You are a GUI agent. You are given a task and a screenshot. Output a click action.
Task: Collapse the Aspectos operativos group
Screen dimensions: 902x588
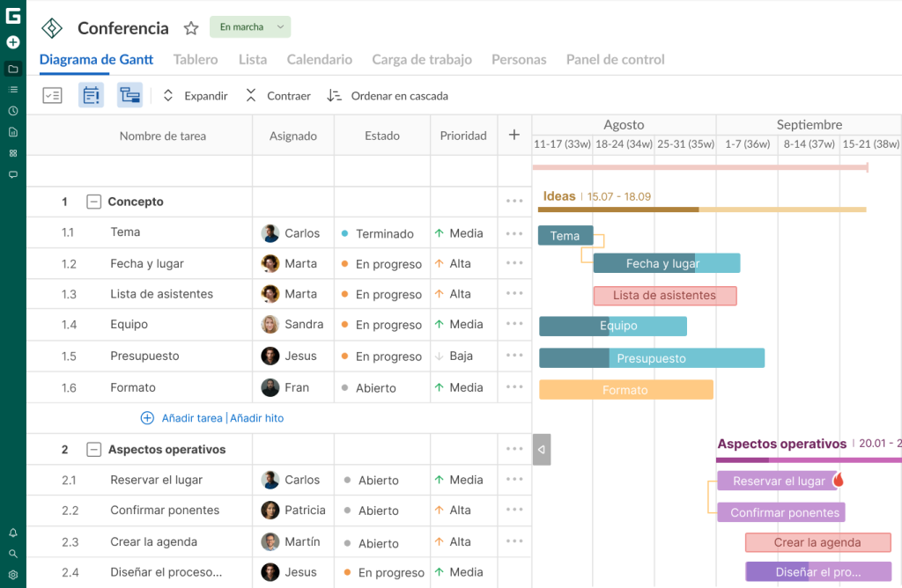point(93,449)
